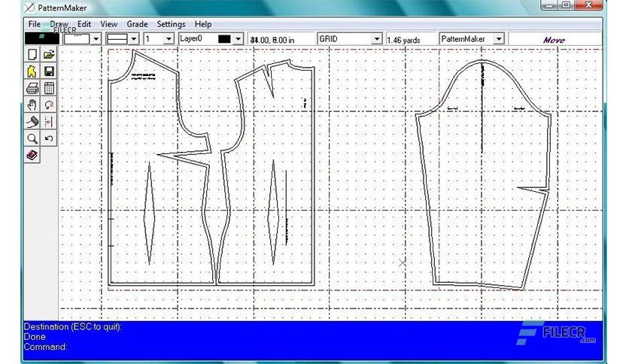
Task: Open the File menu
Action: 34,24
